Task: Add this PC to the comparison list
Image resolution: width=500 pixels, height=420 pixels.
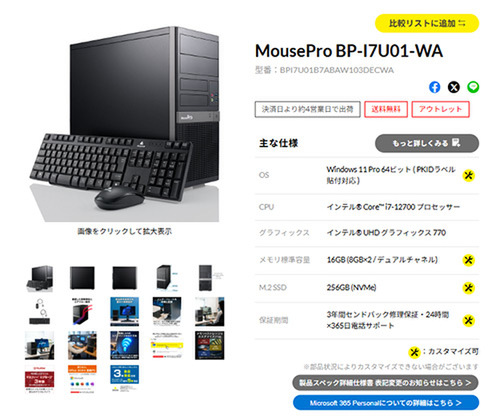Action: [427, 23]
